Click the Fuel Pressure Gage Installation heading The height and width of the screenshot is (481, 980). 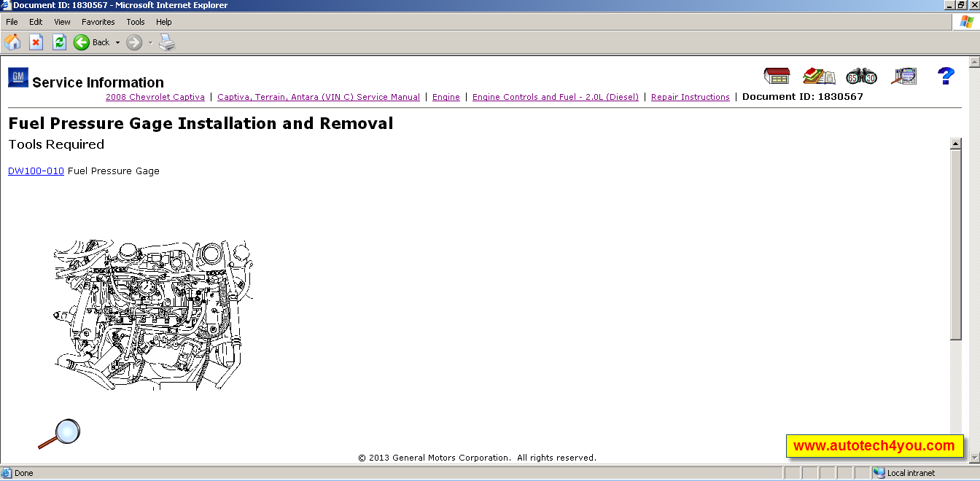[201, 123]
